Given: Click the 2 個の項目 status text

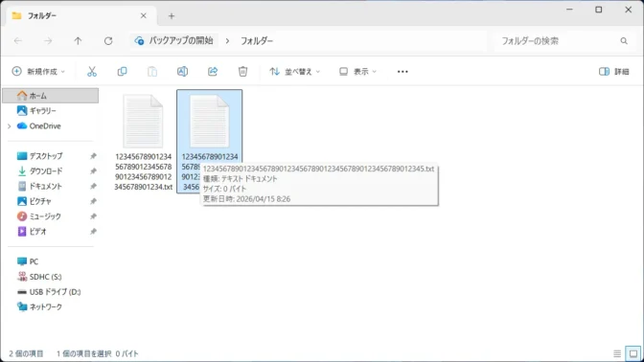Looking at the screenshot, I should click(x=26, y=353).
